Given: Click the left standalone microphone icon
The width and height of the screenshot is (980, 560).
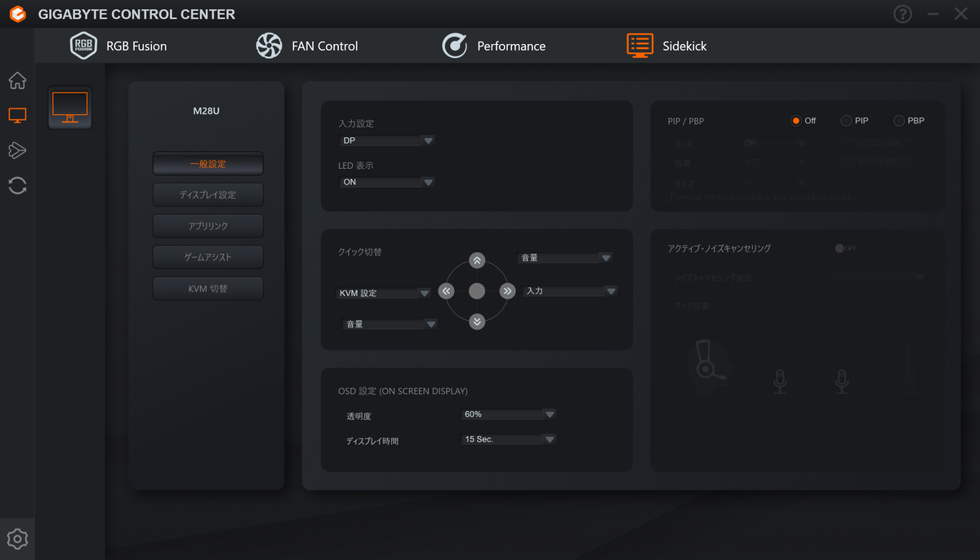Looking at the screenshot, I should coord(781,381).
